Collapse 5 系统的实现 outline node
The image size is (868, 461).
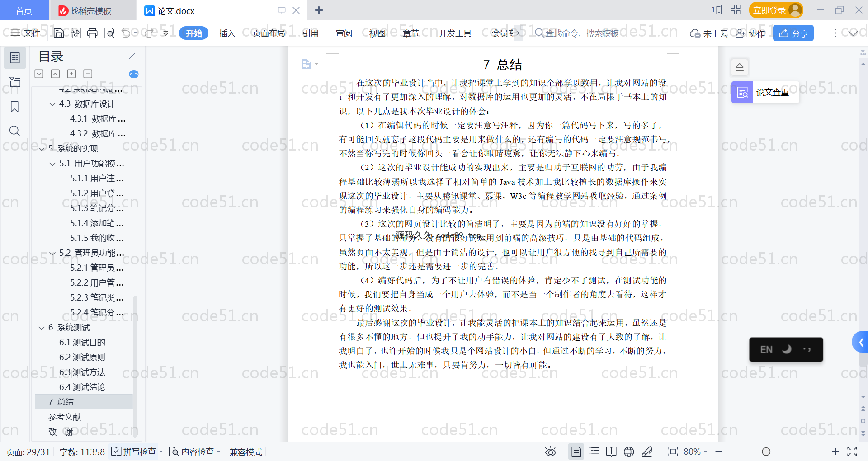tap(42, 149)
